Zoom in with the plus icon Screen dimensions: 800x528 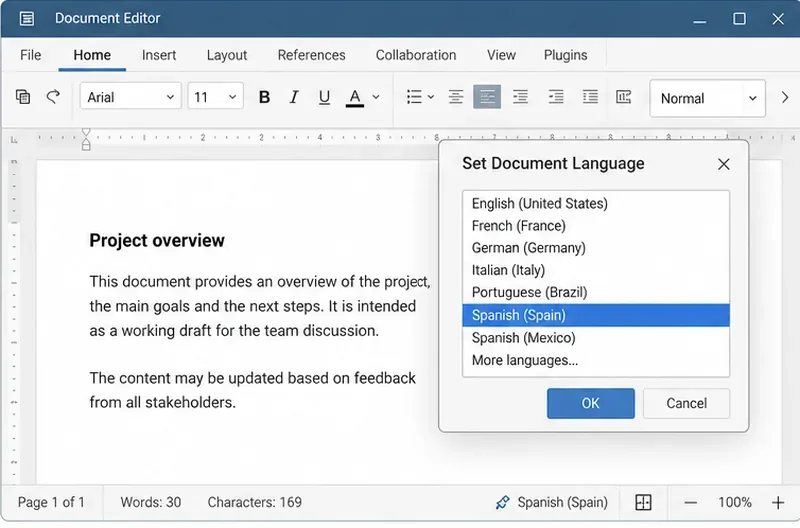click(778, 503)
